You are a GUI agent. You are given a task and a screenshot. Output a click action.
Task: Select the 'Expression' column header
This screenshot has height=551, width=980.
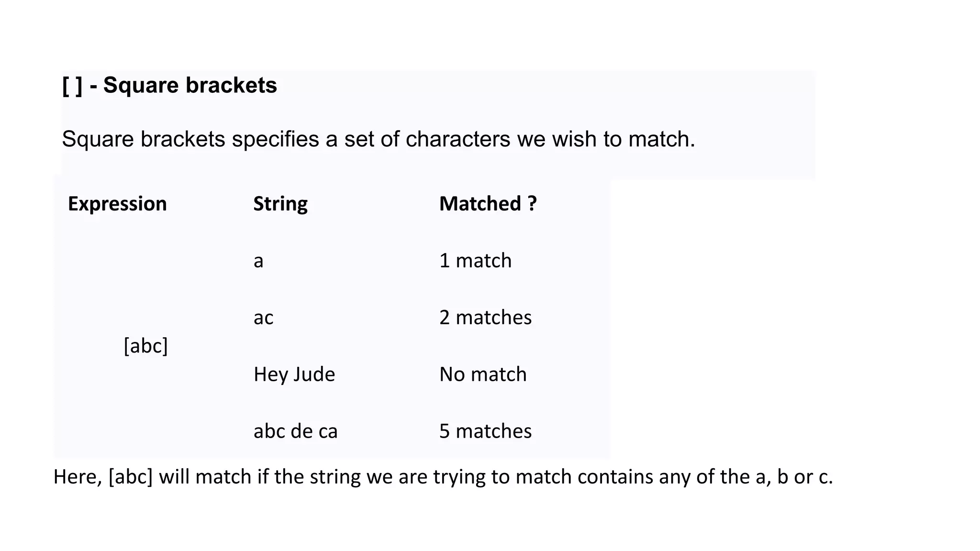117,204
